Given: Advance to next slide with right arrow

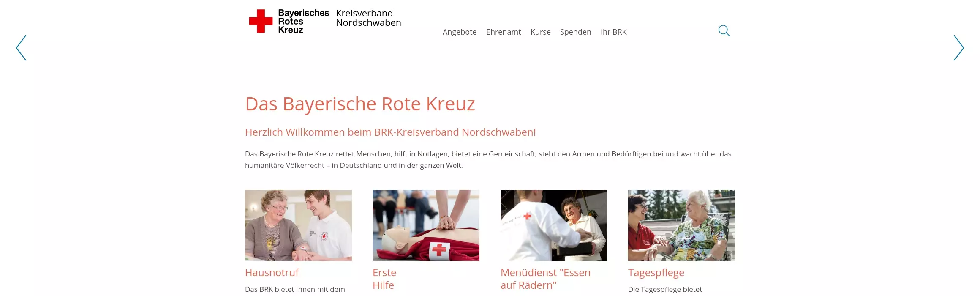Looking at the screenshot, I should point(958,48).
